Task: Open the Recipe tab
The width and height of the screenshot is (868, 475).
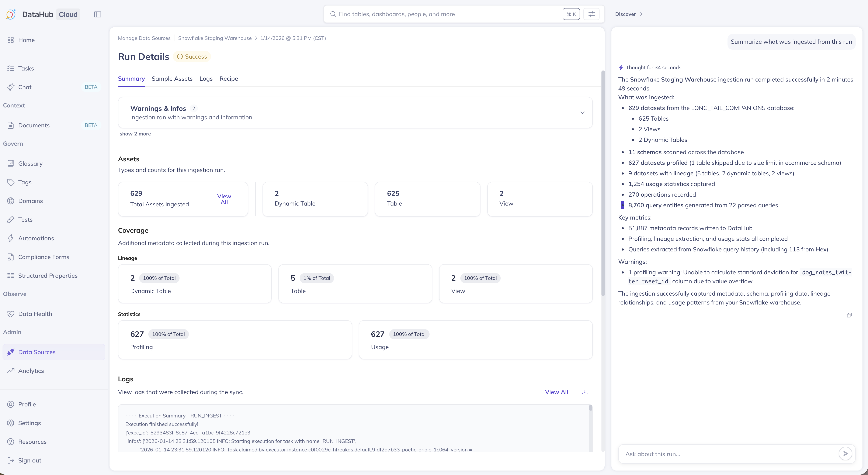Action: 228,79
